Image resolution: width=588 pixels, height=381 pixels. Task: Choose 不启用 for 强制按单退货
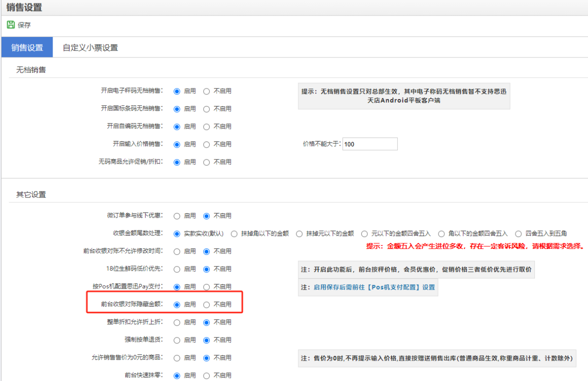point(206,340)
